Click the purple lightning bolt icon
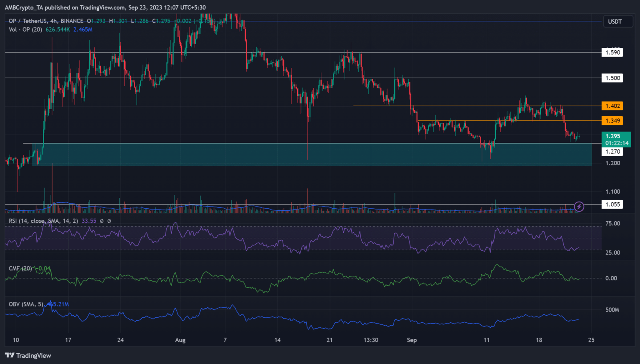640x364 pixels. coord(579,206)
